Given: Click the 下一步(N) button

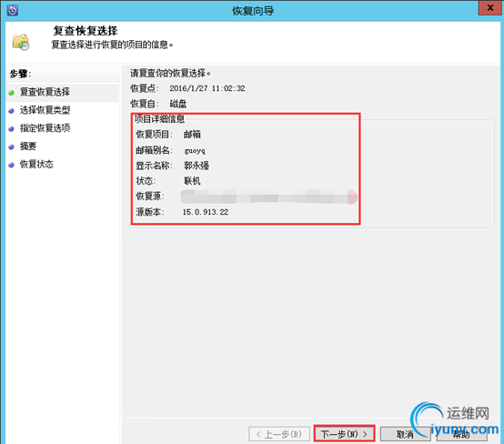Looking at the screenshot, I should click(344, 434).
